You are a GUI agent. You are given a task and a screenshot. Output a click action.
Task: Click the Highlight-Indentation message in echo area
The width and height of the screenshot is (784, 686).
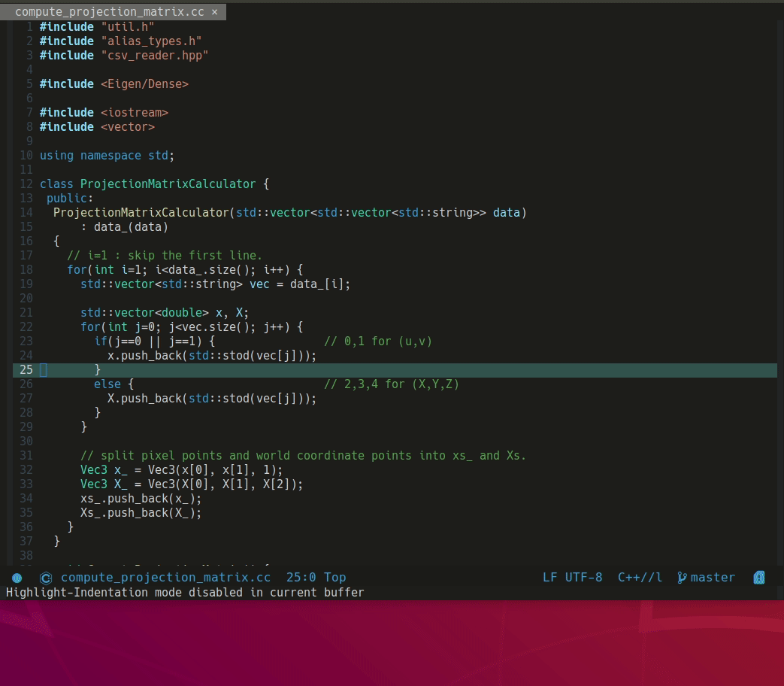point(184,593)
